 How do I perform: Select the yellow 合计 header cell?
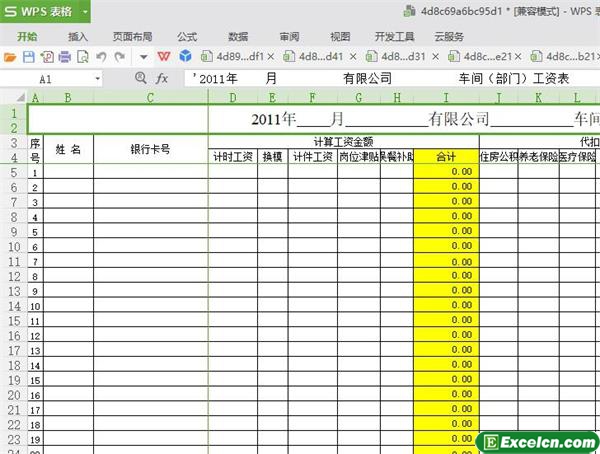point(446,157)
